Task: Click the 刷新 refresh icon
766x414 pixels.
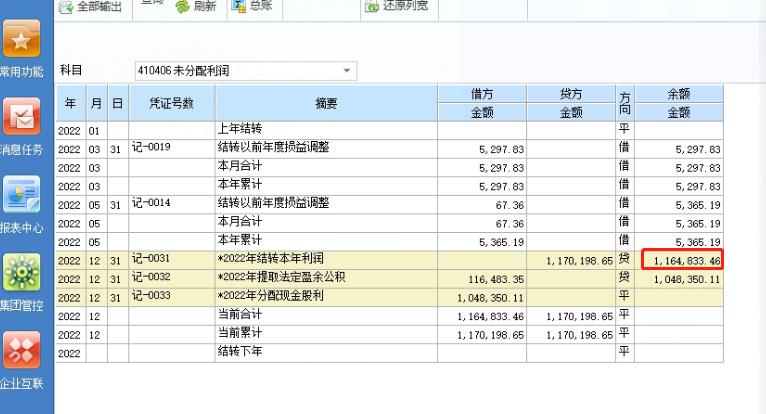Action: point(182,7)
